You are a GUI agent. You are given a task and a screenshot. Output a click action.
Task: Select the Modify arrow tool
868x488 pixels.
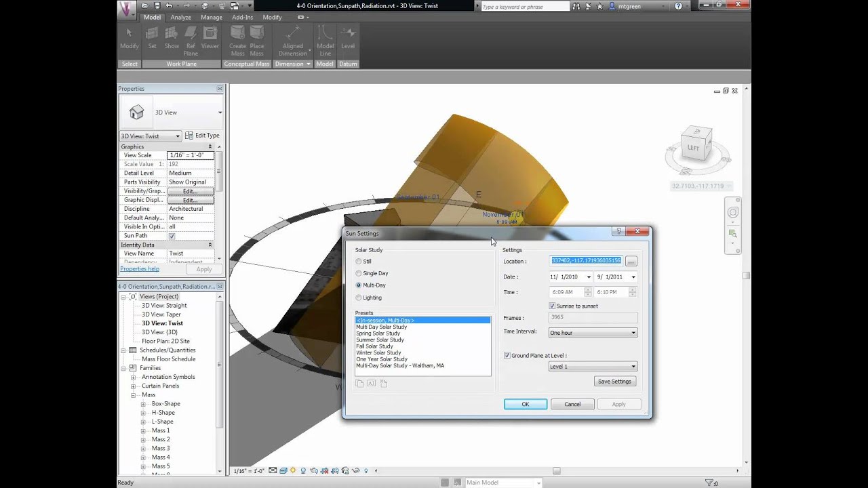[129, 34]
